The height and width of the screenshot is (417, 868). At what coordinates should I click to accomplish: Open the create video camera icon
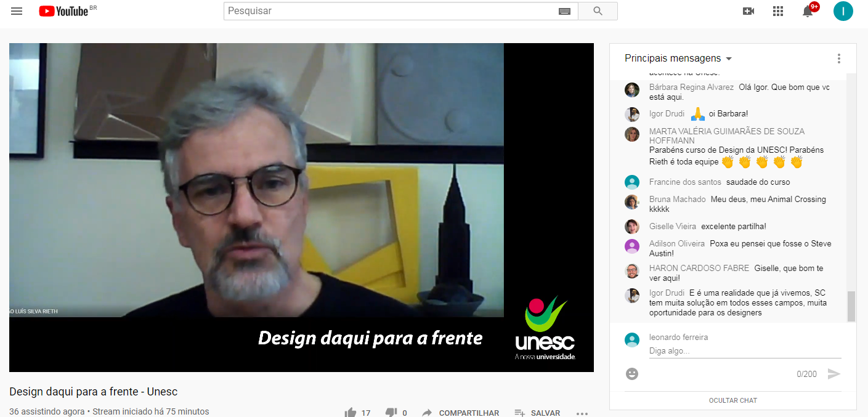(x=748, y=11)
